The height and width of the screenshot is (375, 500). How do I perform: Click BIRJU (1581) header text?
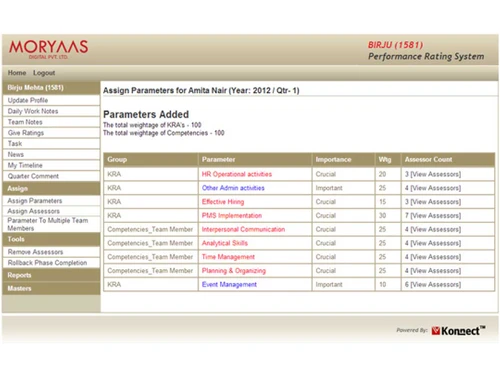[x=396, y=45]
